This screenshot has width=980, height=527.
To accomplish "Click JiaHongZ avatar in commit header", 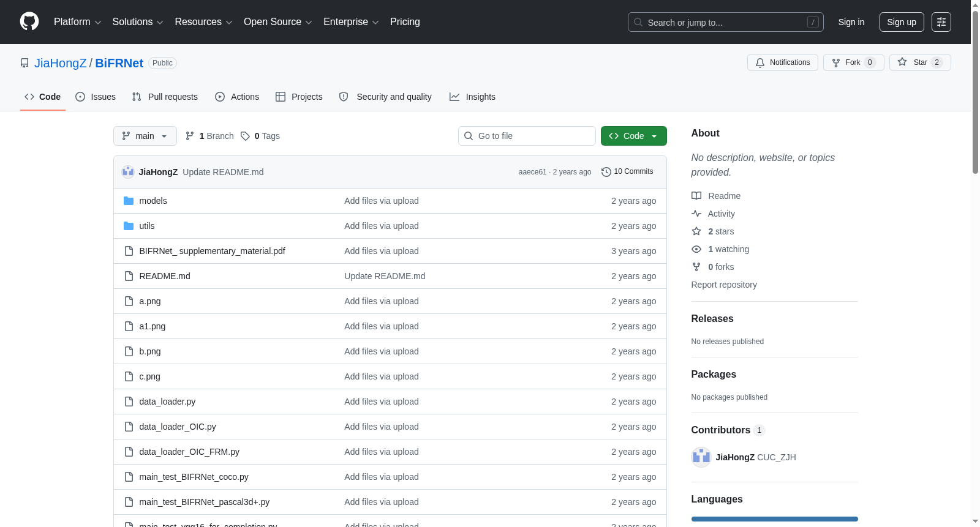I will (x=128, y=172).
